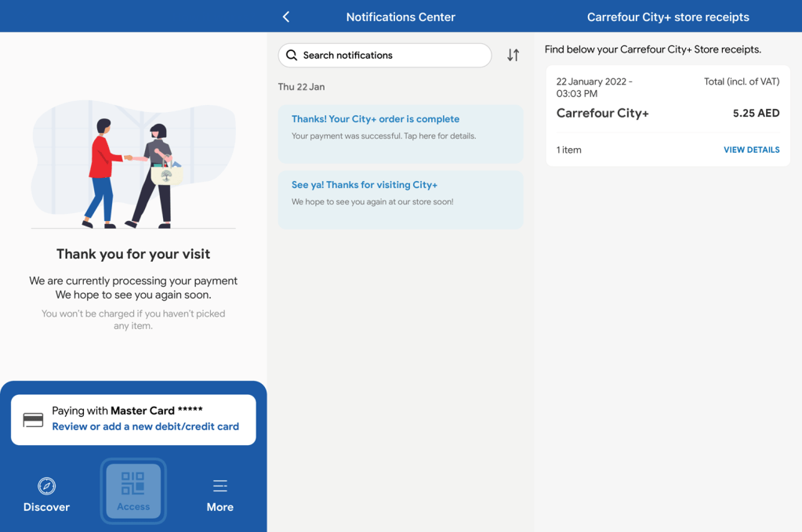The image size is (802, 532).
Task: Click the 1 item label on the receipt
Action: [568, 150]
